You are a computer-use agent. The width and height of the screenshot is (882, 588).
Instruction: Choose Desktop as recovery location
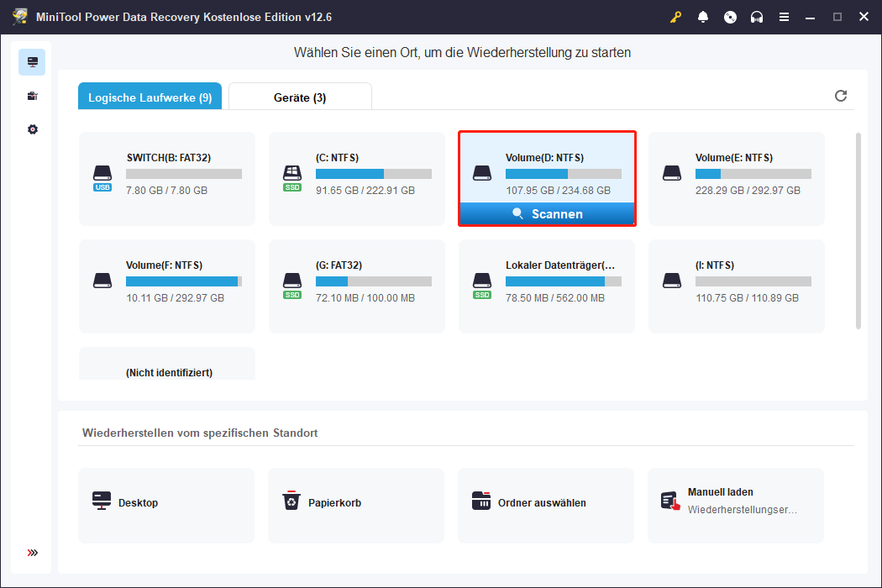click(166, 504)
